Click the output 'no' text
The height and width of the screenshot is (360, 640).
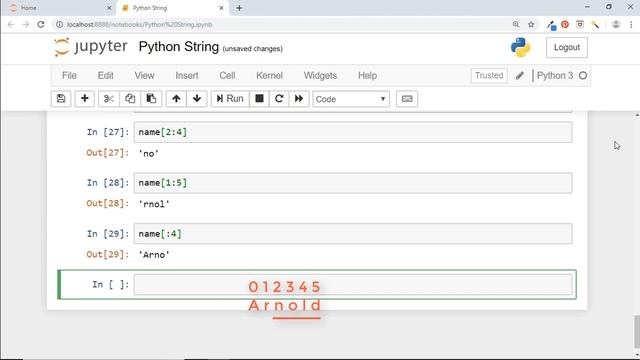click(149, 153)
